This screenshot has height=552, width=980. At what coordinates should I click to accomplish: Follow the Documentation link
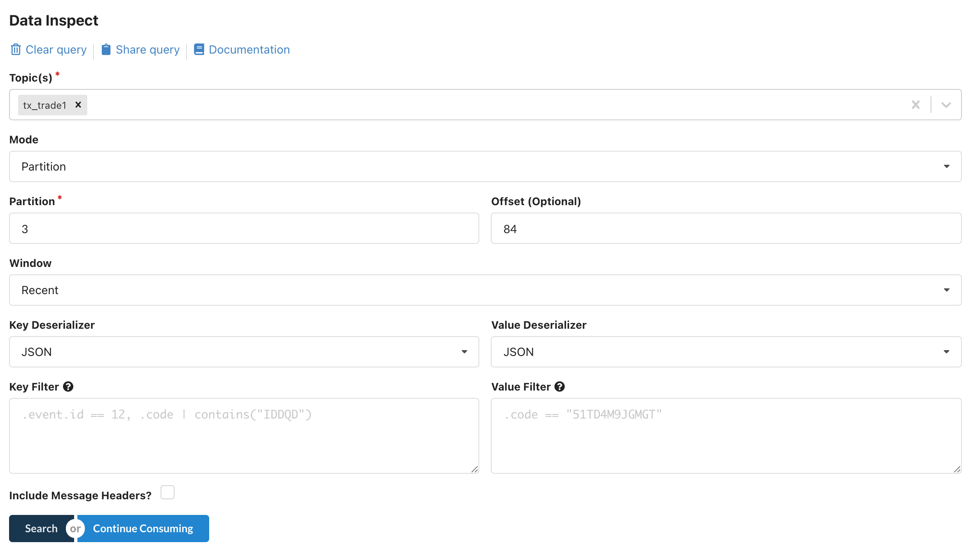coord(249,49)
